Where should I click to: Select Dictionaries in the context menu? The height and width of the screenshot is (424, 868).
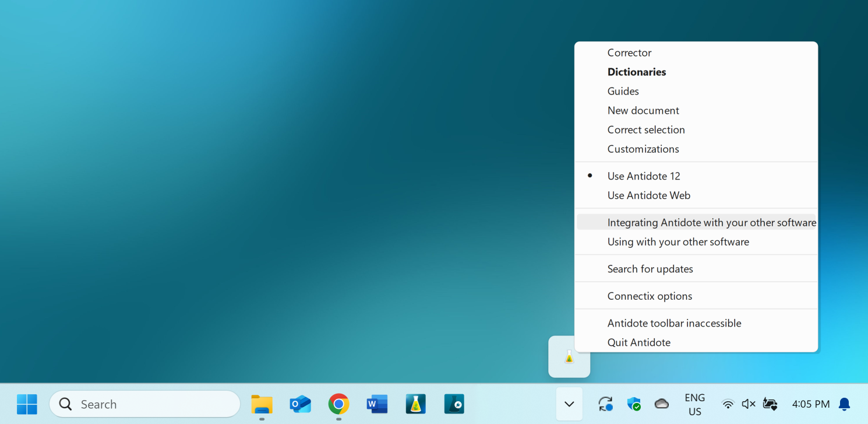pyautogui.click(x=636, y=72)
